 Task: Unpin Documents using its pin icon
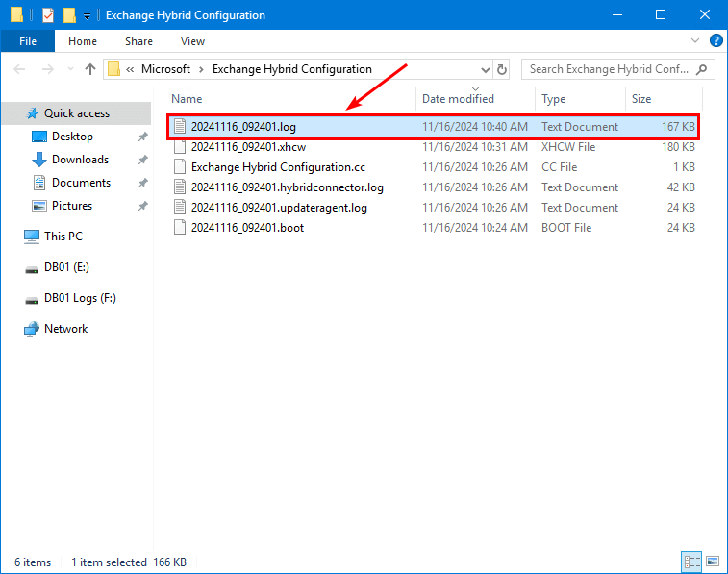click(x=142, y=183)
